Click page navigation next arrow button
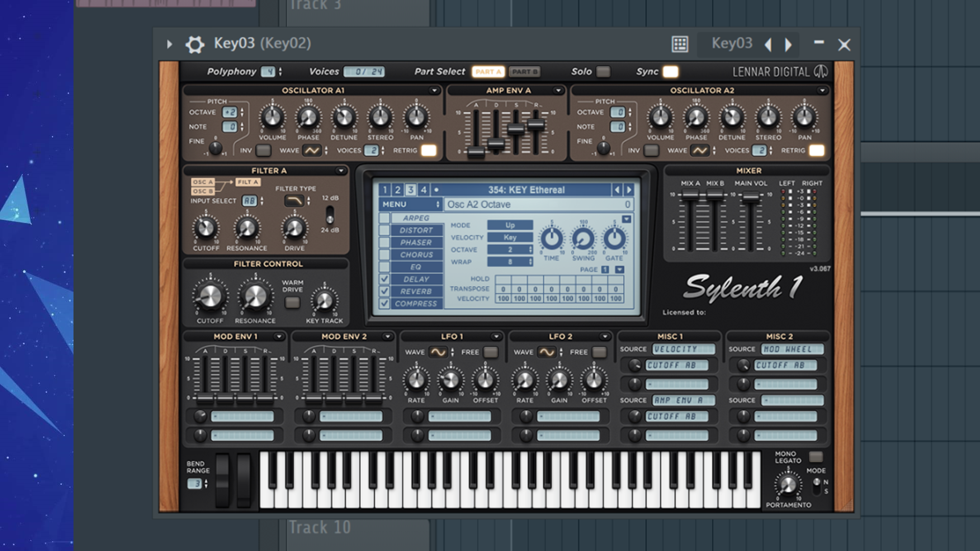 (628, 190)
